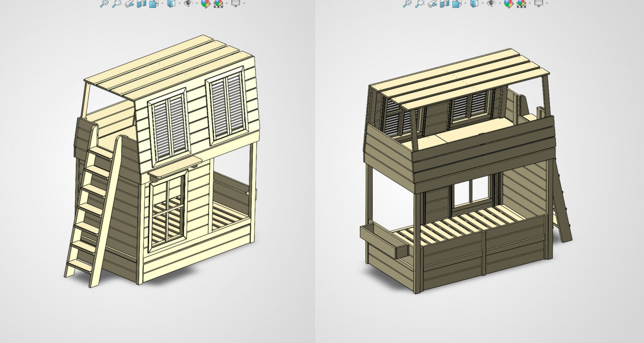The image size is (644, 343).
Task: Open View Settings monitor menu in right viewport
Action: coord(538,4)
